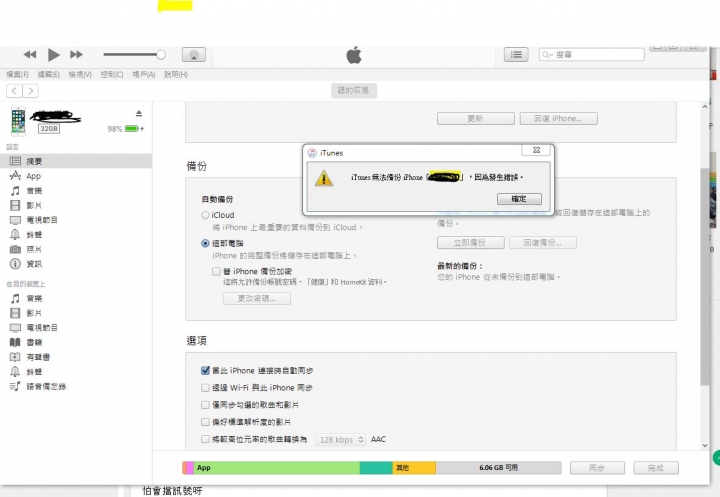Enable Wi-Fi sync with this iPhone
720x497 pixels.
point(205,388)
